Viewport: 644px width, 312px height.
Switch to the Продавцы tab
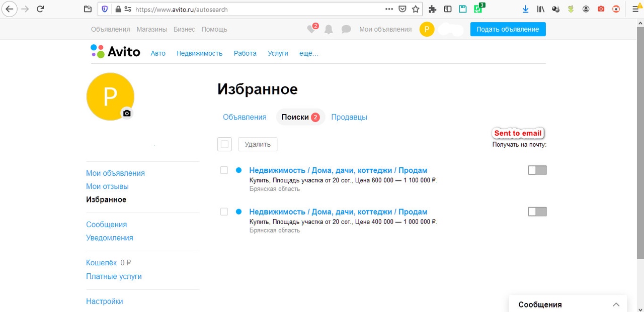(349, 117)
